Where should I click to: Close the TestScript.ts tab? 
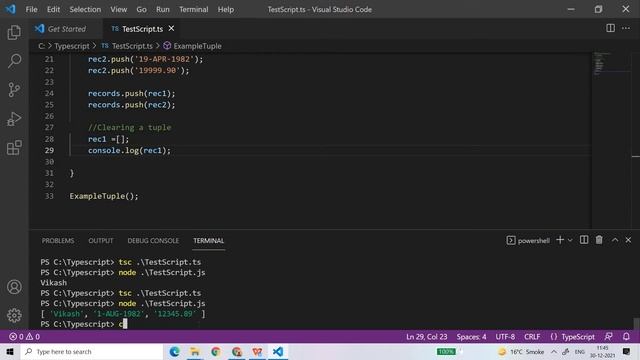pos(171,28)
